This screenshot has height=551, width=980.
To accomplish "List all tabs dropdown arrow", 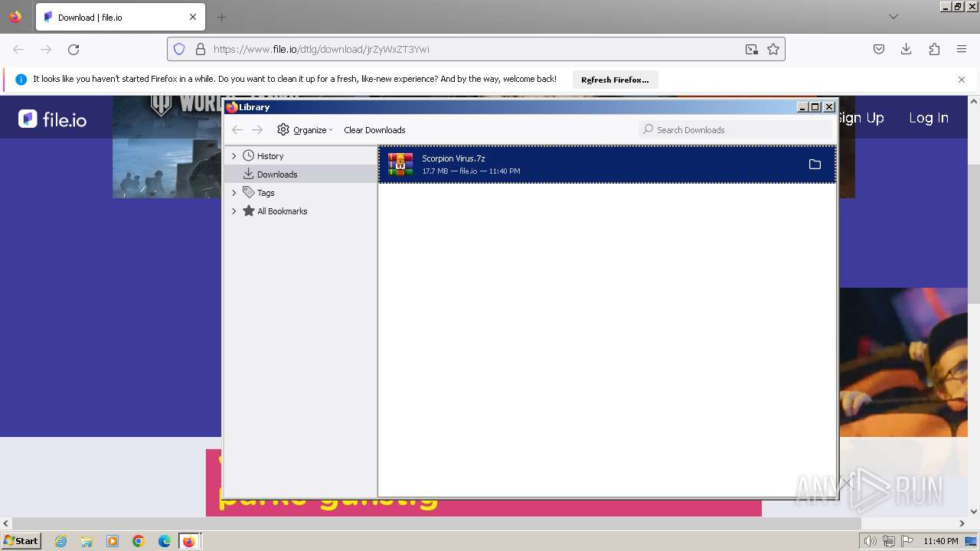I will 893,17.
